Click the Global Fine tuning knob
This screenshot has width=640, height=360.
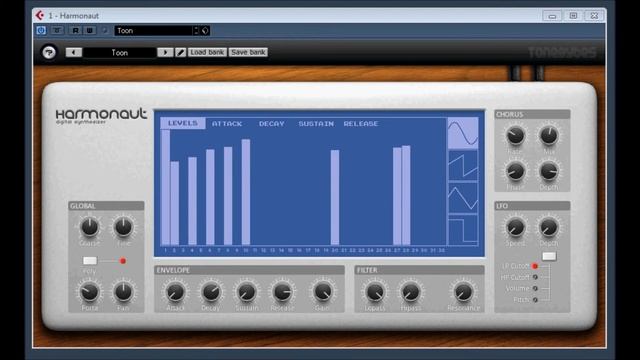click(x=123, y=228)
